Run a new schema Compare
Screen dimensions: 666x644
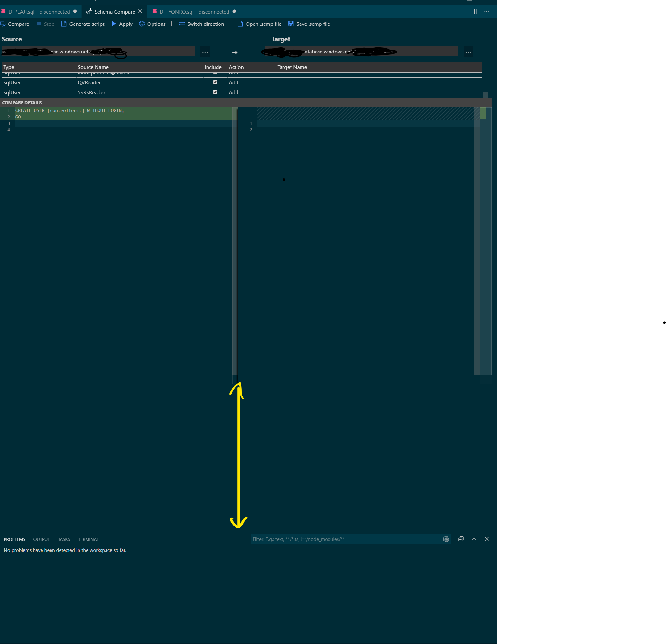[x=15, y=24]
